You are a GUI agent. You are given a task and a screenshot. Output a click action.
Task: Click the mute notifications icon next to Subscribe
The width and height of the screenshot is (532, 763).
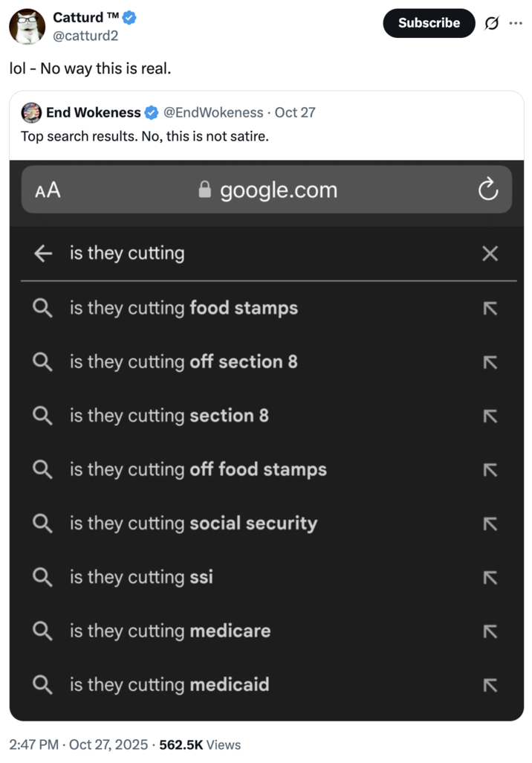pos(493,23)
